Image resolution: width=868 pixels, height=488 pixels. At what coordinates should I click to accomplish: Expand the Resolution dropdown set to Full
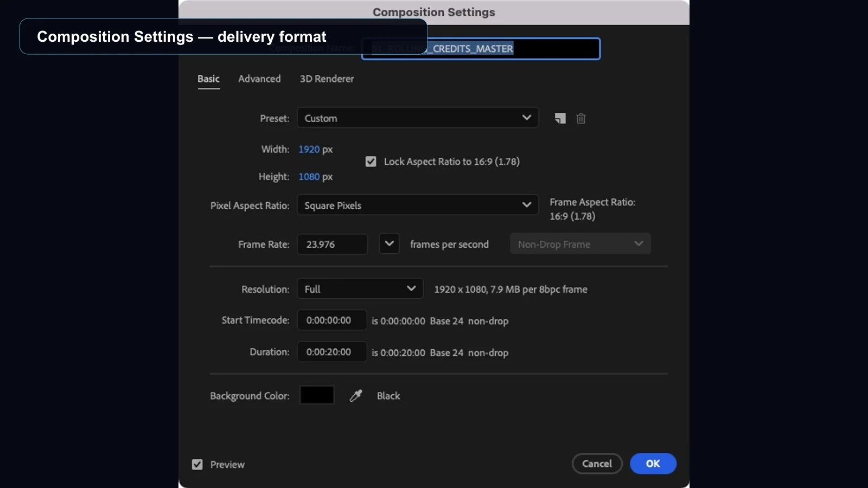360,288
